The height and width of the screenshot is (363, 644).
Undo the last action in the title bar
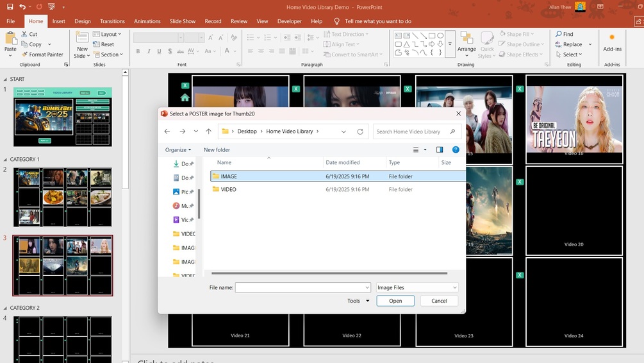point(22,6)
